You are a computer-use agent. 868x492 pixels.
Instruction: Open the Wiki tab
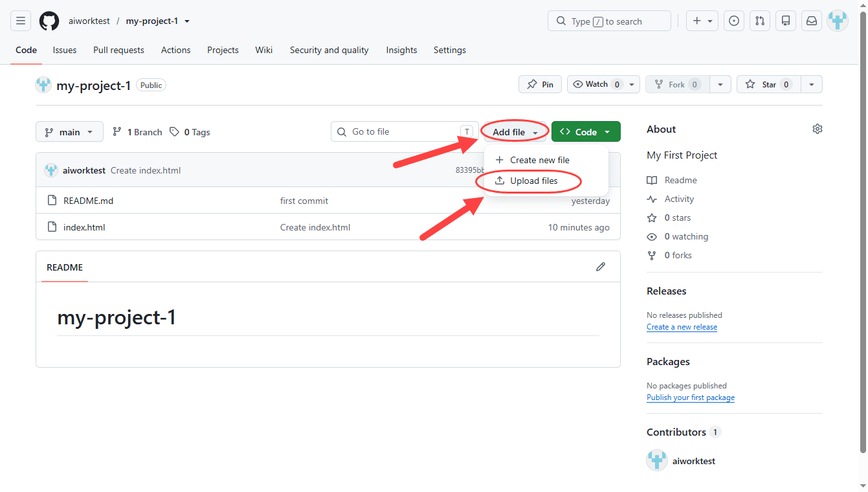click(264, 50)
